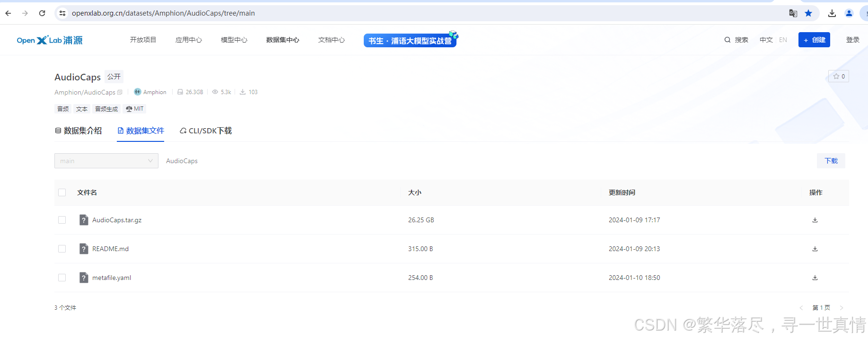Viewport: 868px width, 340px height.
Task: Select the README.md checkbox
Action: pos(62,249)
